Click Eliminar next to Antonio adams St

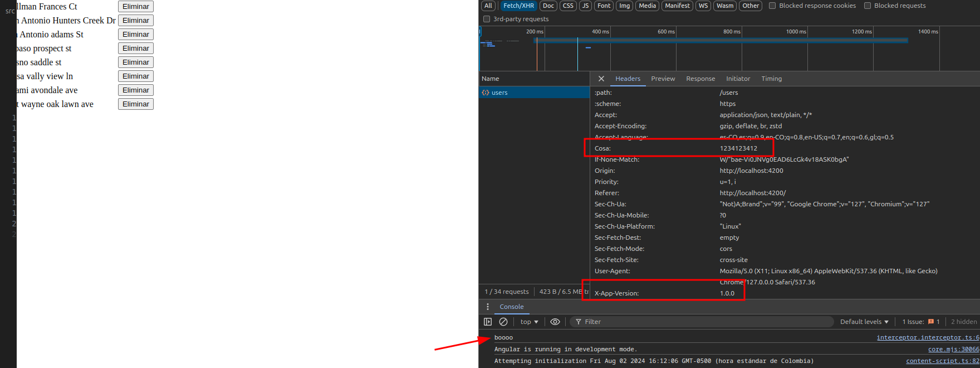pyautogui.click(x=136, y=34)
